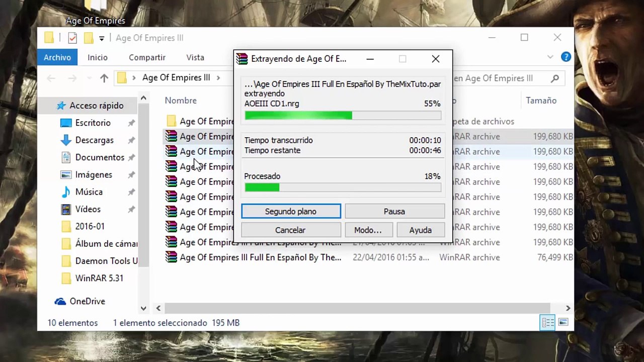644x362 pixels.
Task: Expand breadcrumb chevron after Age Of Empires III
Action: (218, 78)
